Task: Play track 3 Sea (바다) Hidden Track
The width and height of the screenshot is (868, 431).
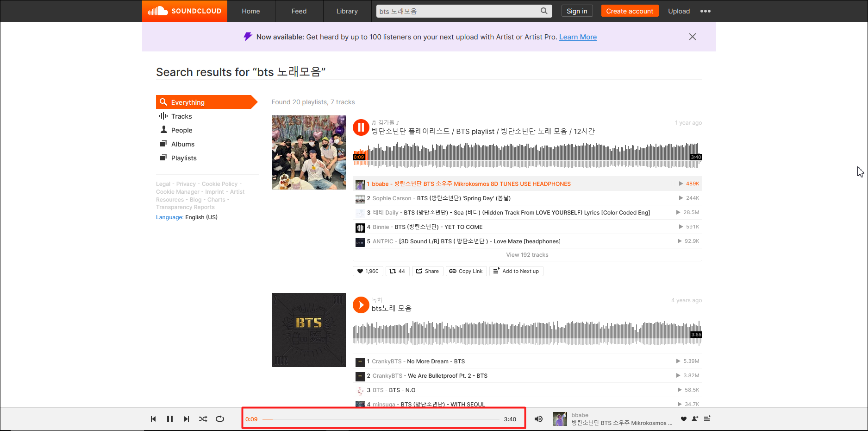Action: coord(527,213)
